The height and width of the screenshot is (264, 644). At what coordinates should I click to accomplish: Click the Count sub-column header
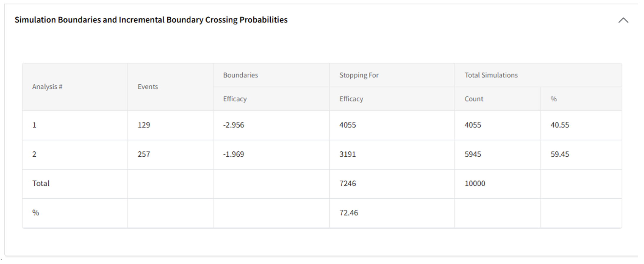pyautogui.click(x=474, y=99)
